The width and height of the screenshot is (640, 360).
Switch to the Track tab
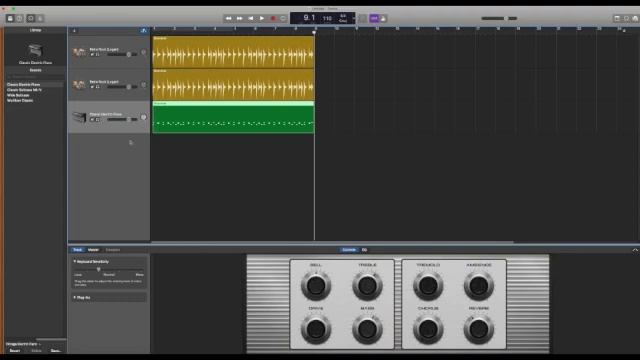coord(77,250)
